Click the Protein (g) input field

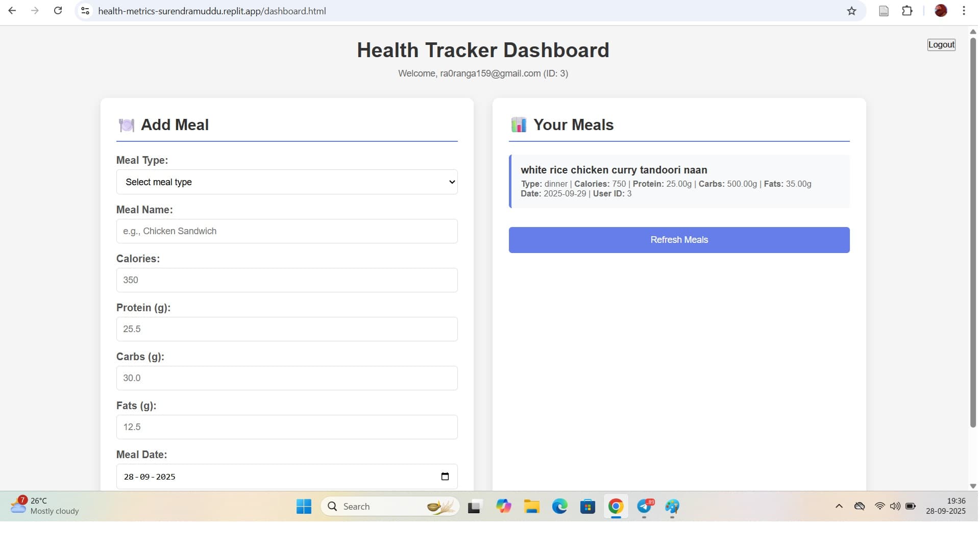tap(287, 329)
